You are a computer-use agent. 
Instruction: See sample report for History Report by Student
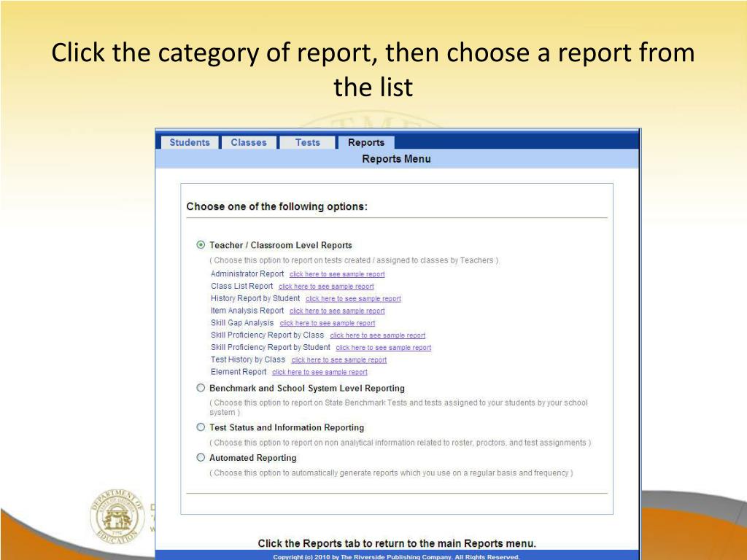tap(353, 299)
